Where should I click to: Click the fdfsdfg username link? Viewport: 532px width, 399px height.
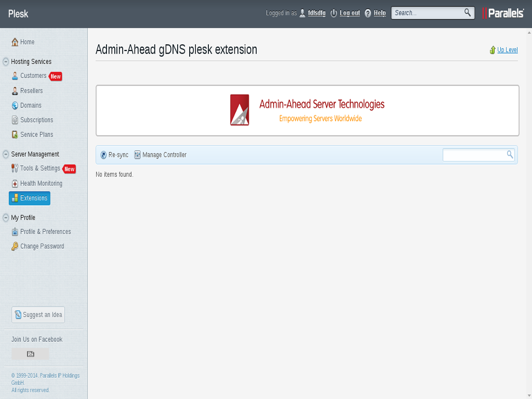click(316, 13)
